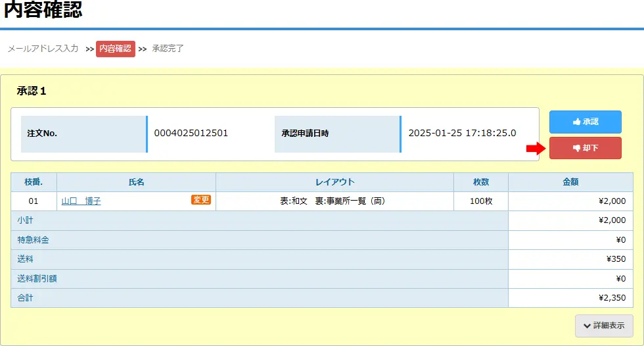Click the blue 承認 thumbs-up button
Viewport: 644px width, 346px height.
585,122
